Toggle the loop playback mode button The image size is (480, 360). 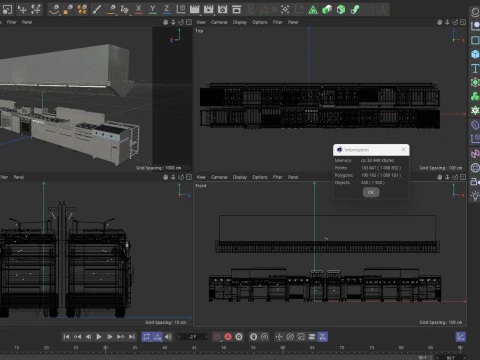pyautogui.click(x=146, y=337)
